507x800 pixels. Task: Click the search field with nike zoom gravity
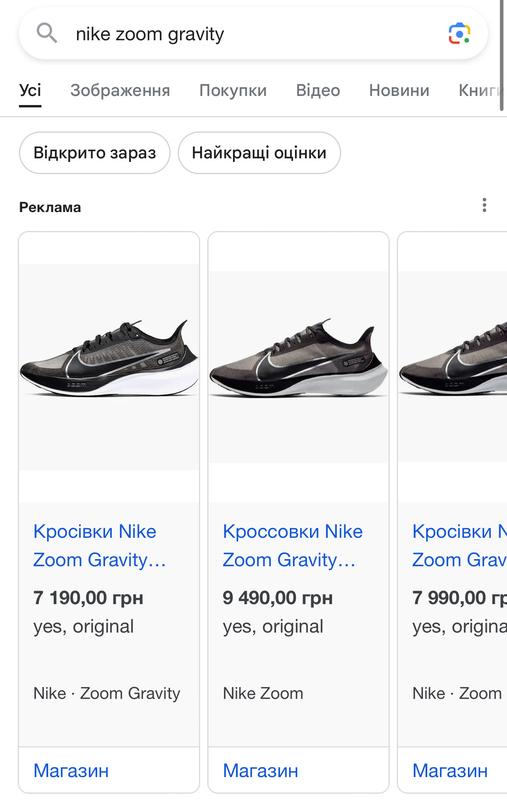tap(253, 34)
